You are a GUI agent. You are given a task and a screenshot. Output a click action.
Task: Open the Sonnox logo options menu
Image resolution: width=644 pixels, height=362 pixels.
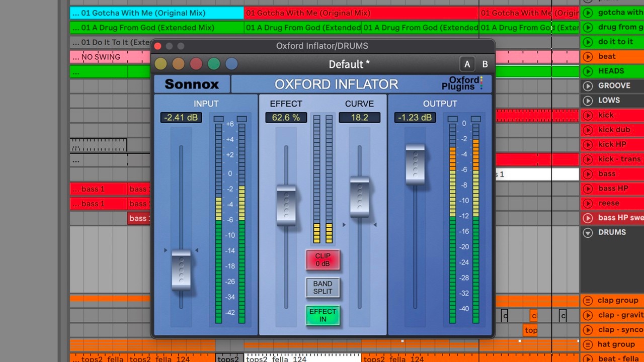(x=192, y=84)
